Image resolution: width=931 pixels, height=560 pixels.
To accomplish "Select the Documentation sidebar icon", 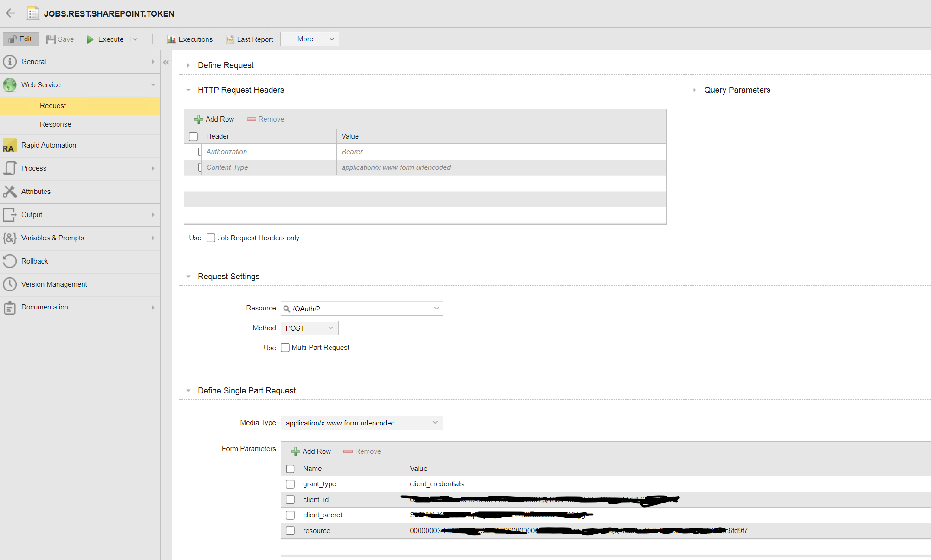I will pos(10,307).
